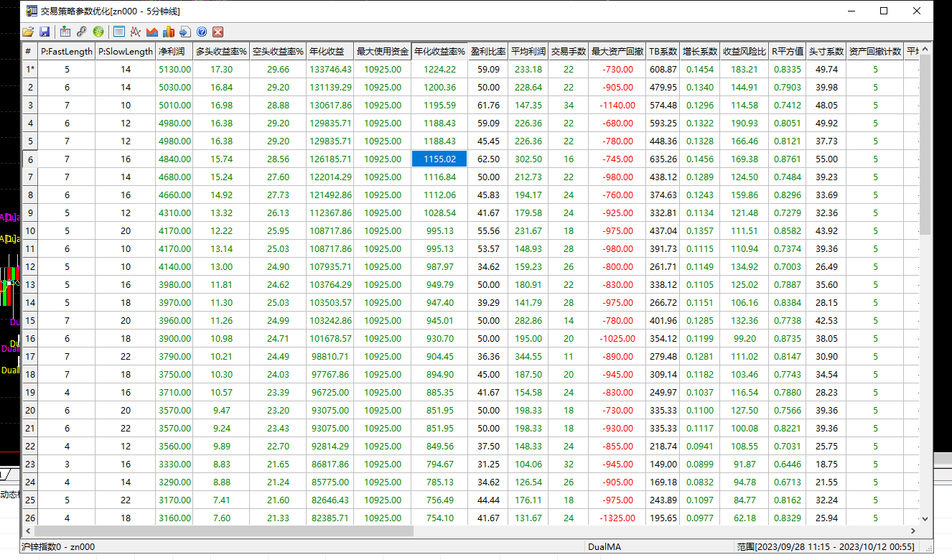Select row number 13 in the table
This screenshot has width=952, height=560.
click(30, 284)
